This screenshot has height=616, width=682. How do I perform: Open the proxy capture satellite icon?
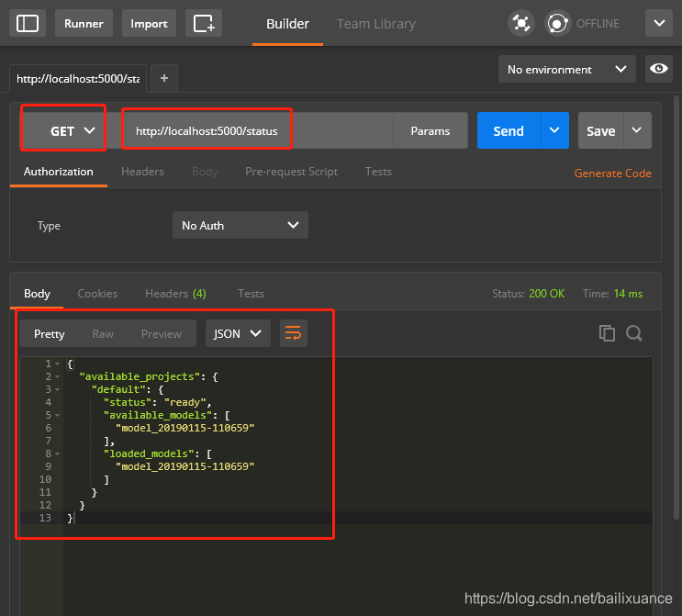[x=521, y=23]
